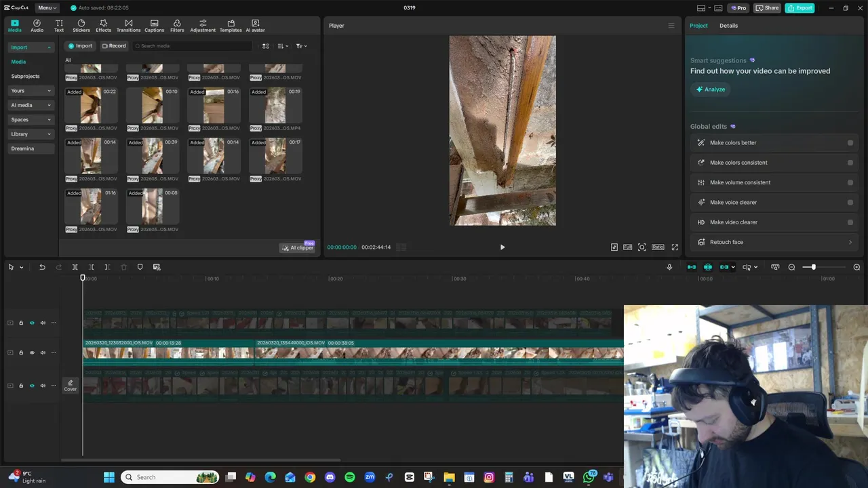This screenshot has width=868, height=488.
Task: Add a marker with the marker icon
Action: [140, 267]
